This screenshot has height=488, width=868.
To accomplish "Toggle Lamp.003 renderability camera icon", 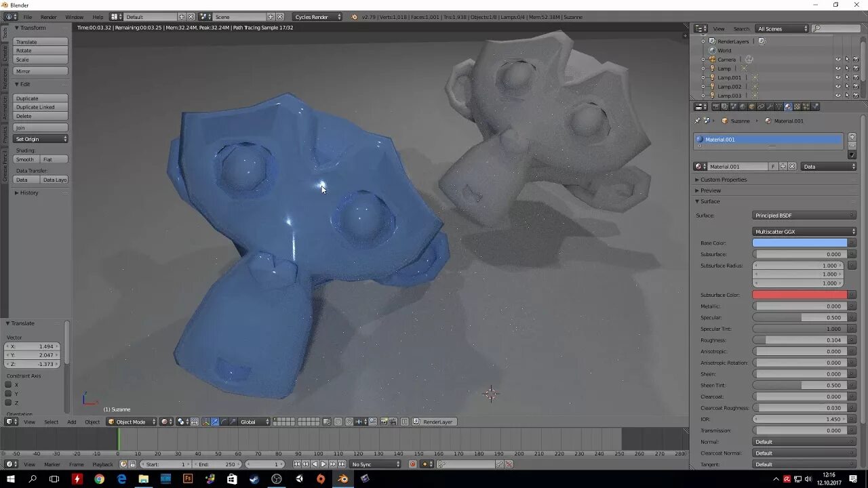I will [x=856, y=96].
